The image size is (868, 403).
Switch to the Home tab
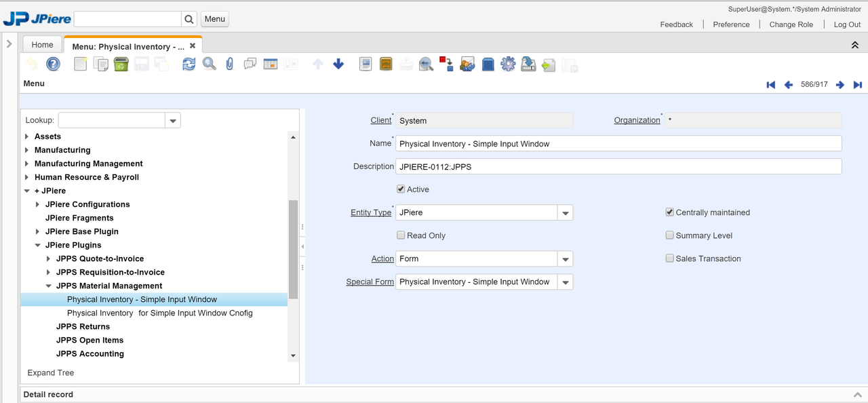tap(42, 45)
